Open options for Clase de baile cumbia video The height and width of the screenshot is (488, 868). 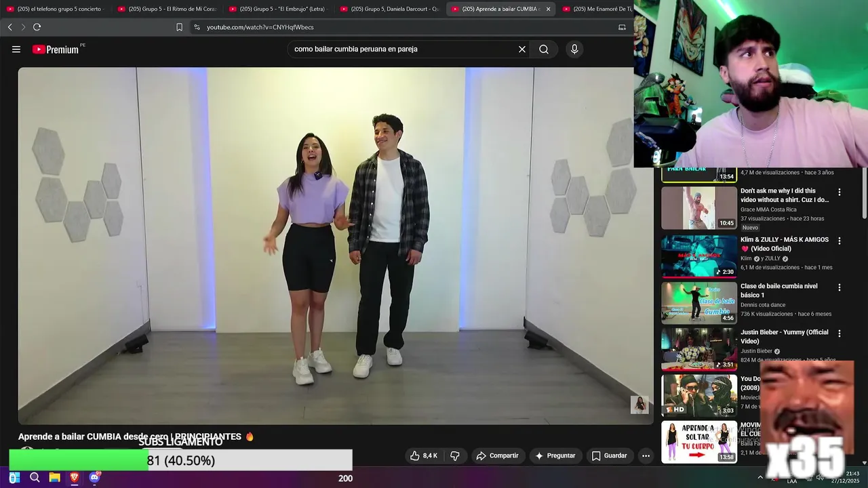(x=840, y=287)
